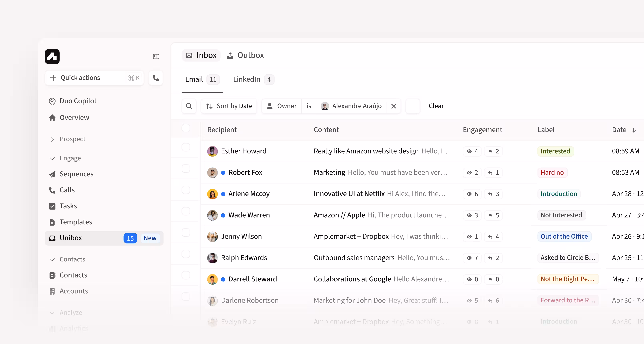Click the Clear filters button
Screen dimensions: 644x344
tap(436, 106)
